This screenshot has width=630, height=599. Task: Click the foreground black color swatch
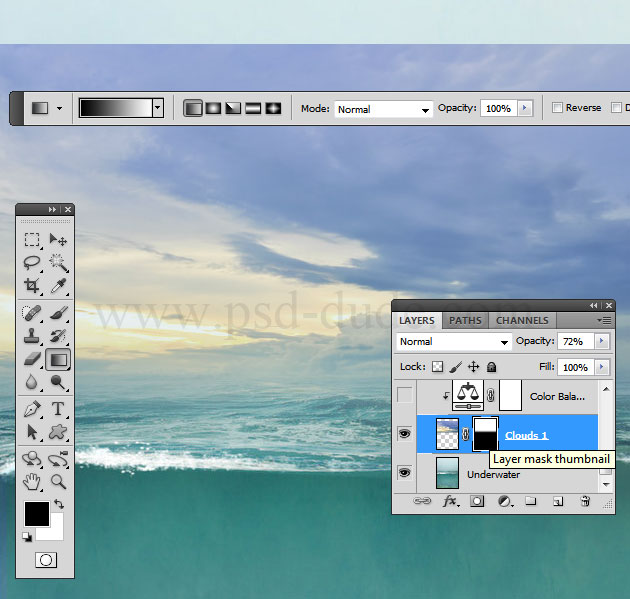coord(37,515)
